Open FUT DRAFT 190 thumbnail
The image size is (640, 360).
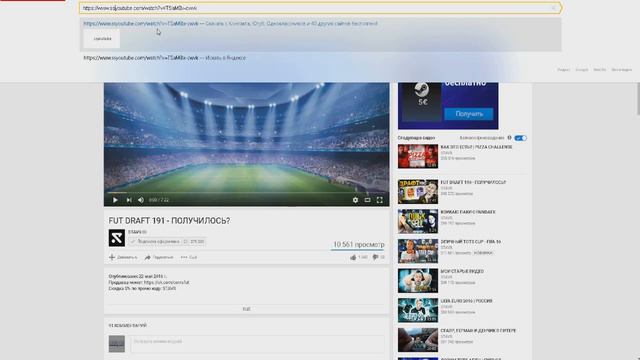(x=418, y=192)
